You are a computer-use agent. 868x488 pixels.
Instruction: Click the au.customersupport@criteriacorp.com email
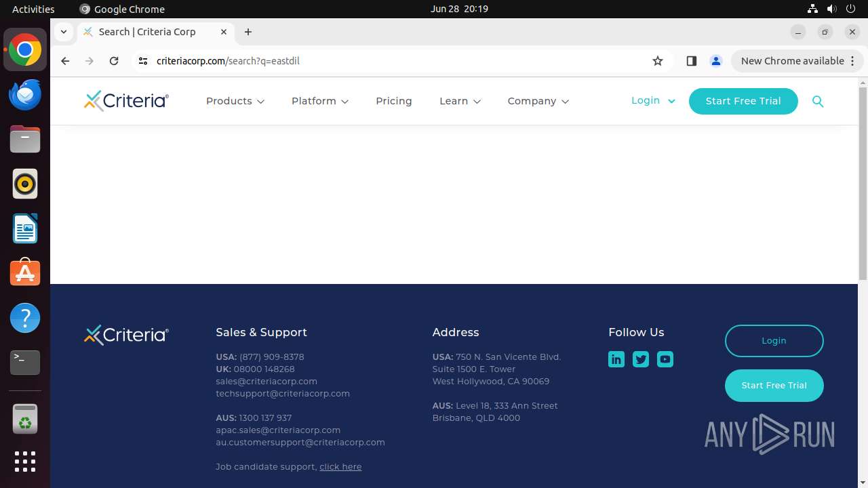300,443
